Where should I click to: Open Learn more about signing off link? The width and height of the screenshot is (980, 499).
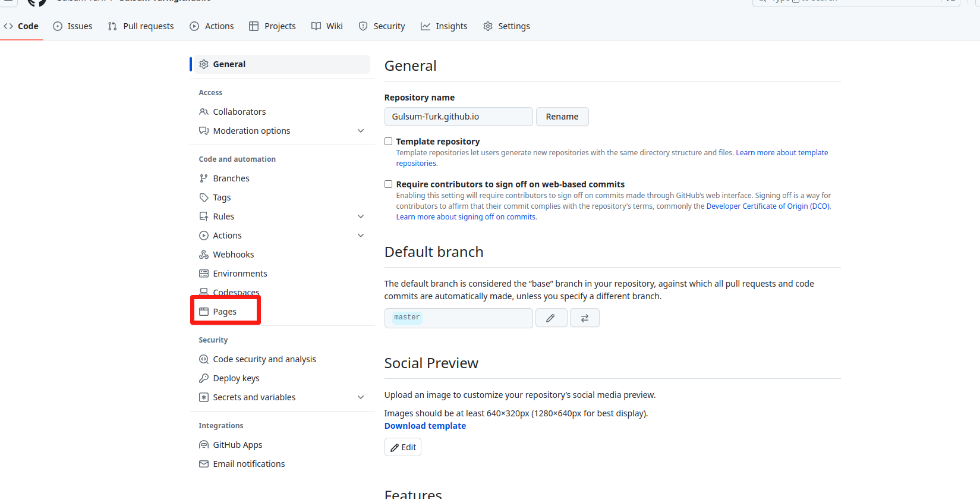coord(466,217)
